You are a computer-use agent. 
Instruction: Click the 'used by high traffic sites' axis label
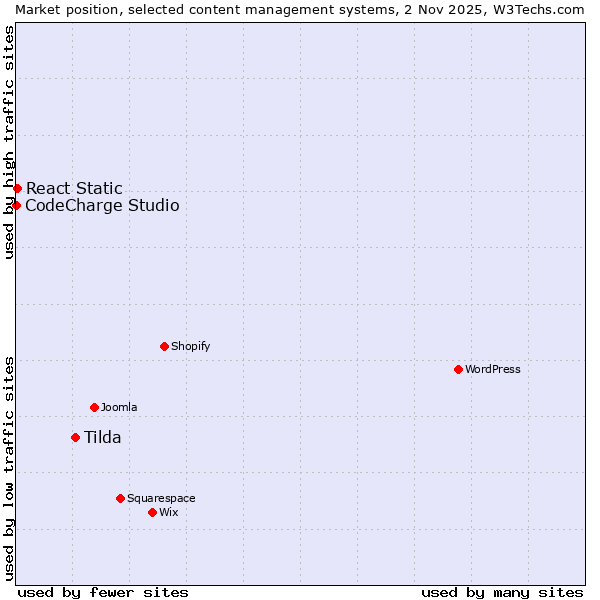click(9, 142)
